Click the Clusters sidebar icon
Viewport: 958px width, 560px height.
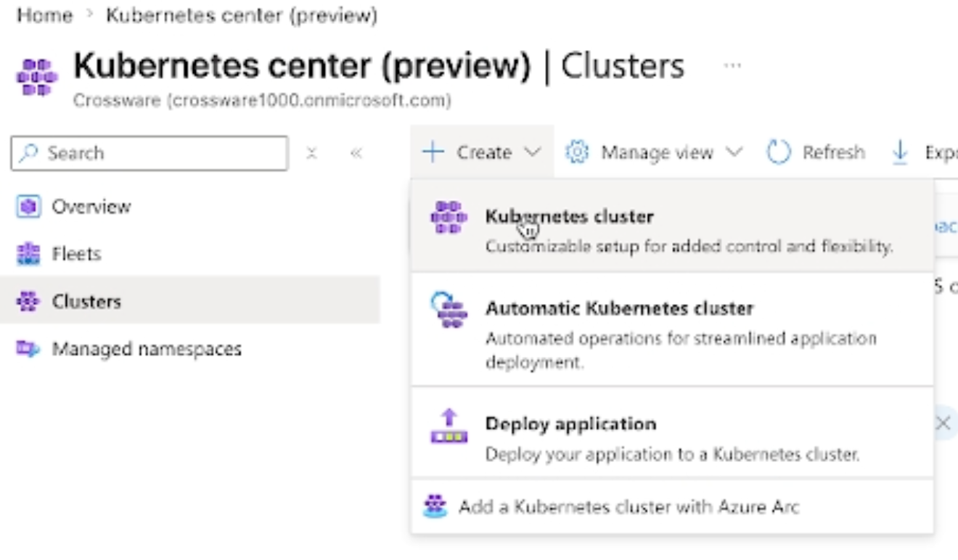click(x=28, y=301)
